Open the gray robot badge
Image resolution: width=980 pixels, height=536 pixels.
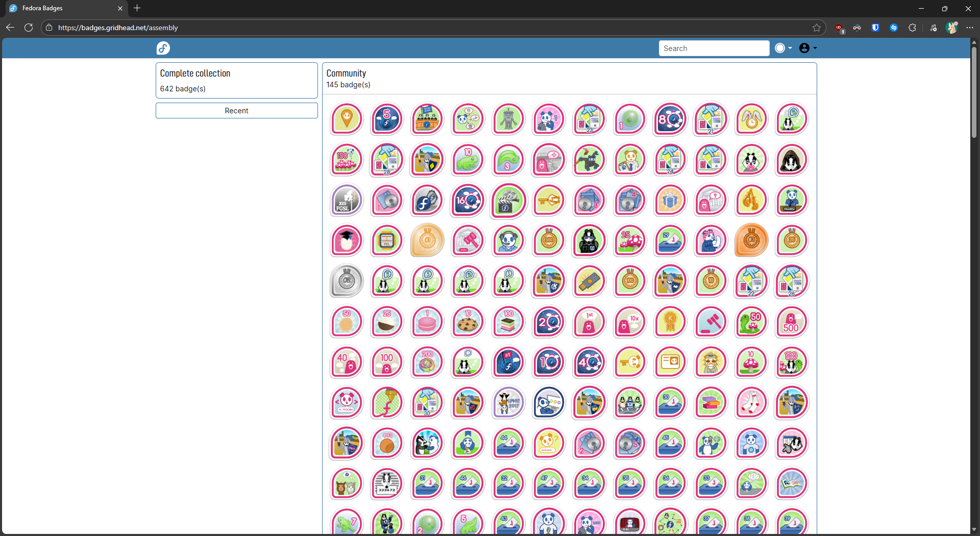508,119
